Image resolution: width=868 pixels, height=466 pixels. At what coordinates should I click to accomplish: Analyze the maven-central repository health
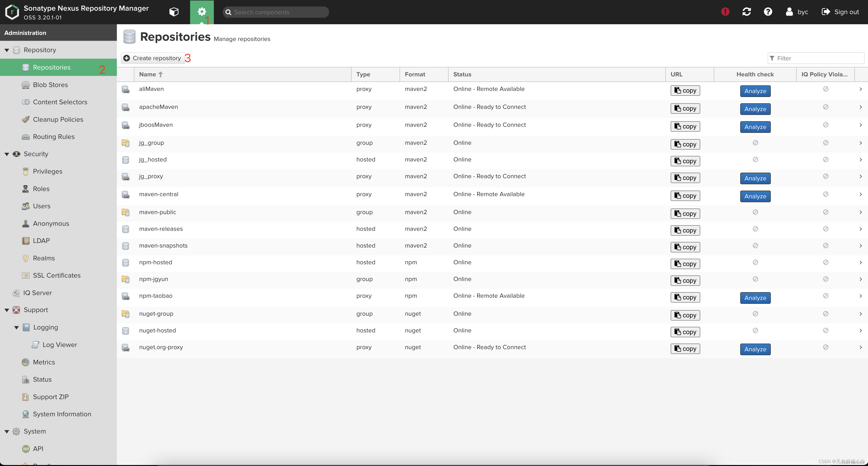[755, 196]
